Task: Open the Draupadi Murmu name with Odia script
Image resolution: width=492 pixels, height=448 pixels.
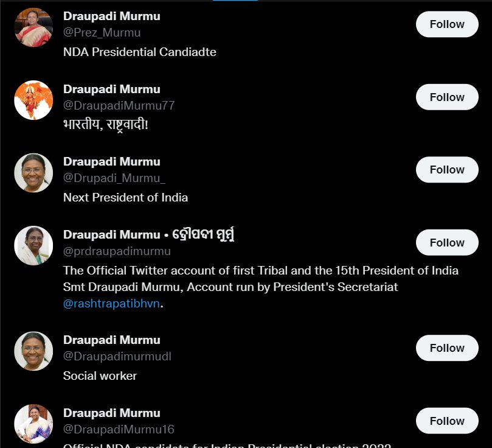Action: (x=149, y=234)
